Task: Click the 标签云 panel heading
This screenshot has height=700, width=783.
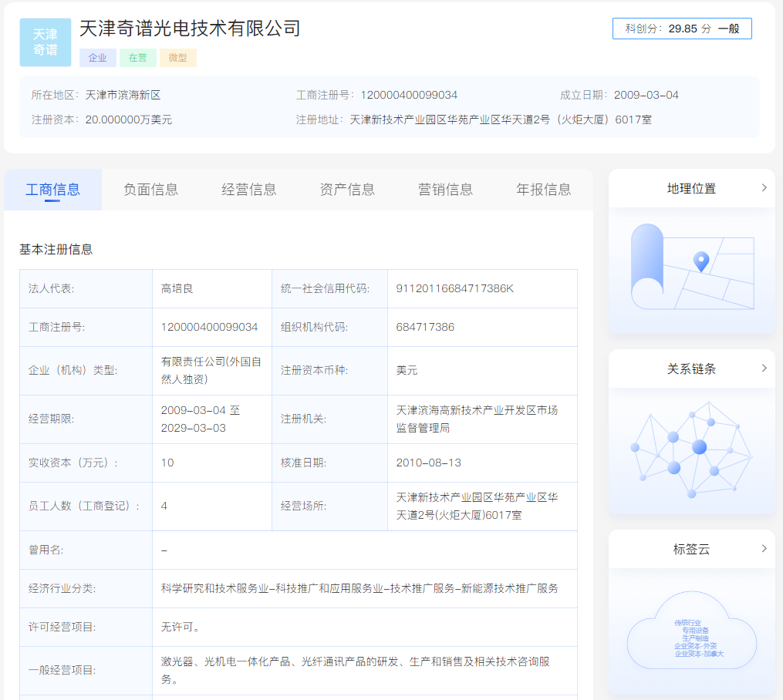Action: 692,550
